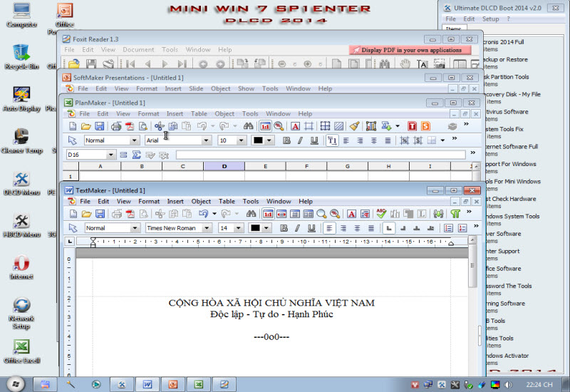Toggle Italic in TextMaker formatting bar

point(297,228)
